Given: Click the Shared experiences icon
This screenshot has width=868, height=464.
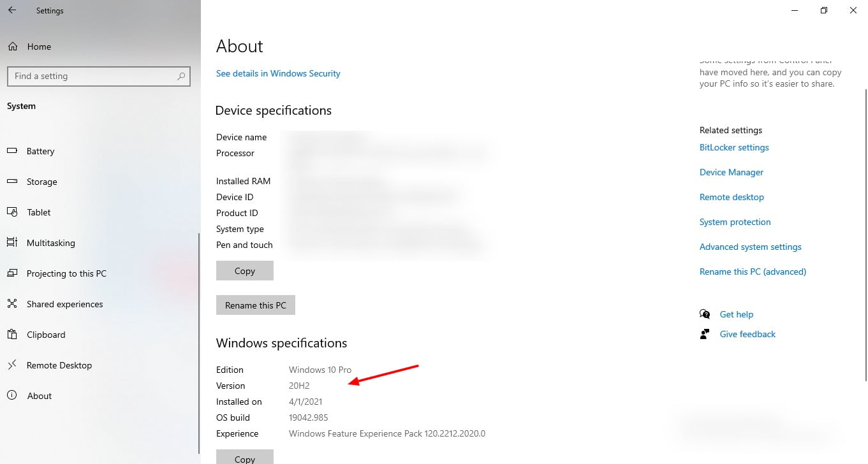Looking at the screenshot, I should coord(12,304).
